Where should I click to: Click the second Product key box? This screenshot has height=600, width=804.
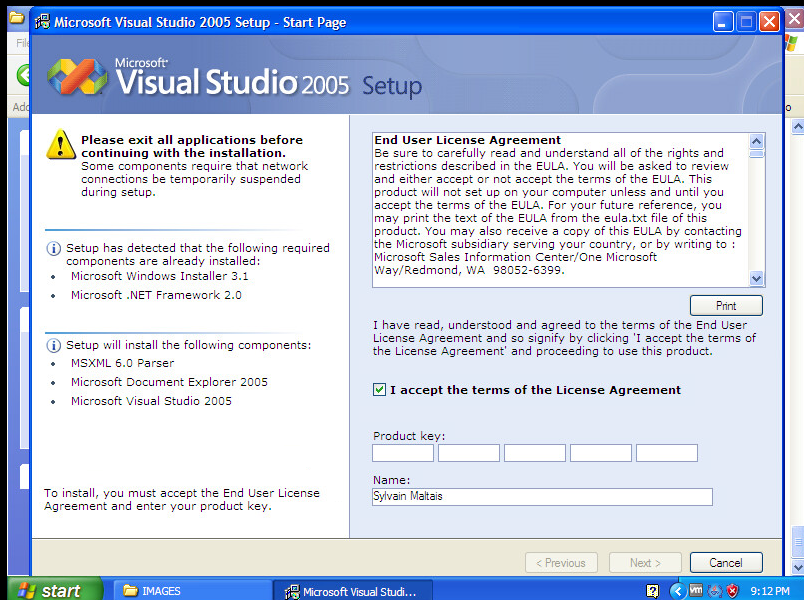pyautogui.click(x=469, y=453)
